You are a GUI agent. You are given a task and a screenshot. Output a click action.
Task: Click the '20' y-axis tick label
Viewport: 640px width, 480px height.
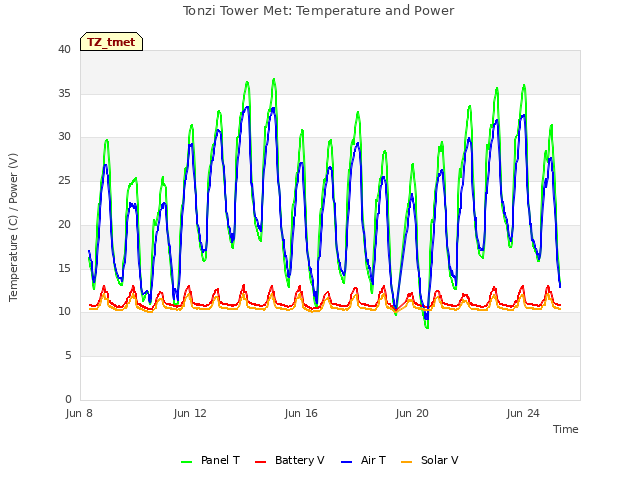tap(64, 224)
